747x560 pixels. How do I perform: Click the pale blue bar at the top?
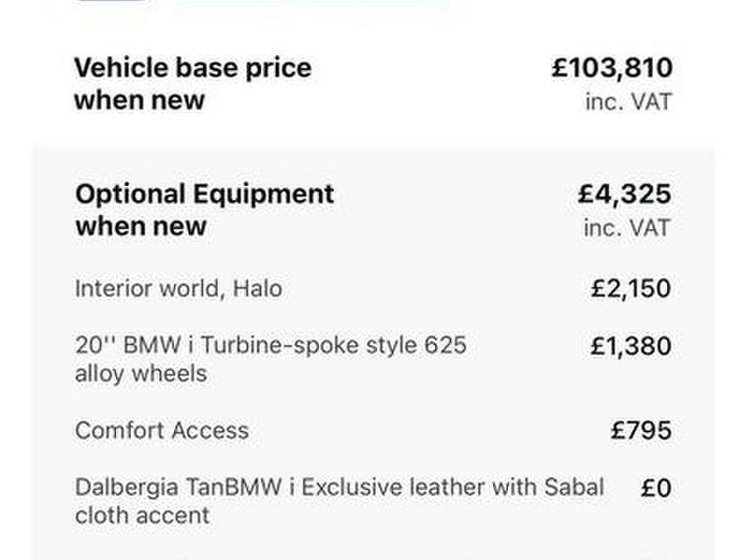(x=313, y=3)
